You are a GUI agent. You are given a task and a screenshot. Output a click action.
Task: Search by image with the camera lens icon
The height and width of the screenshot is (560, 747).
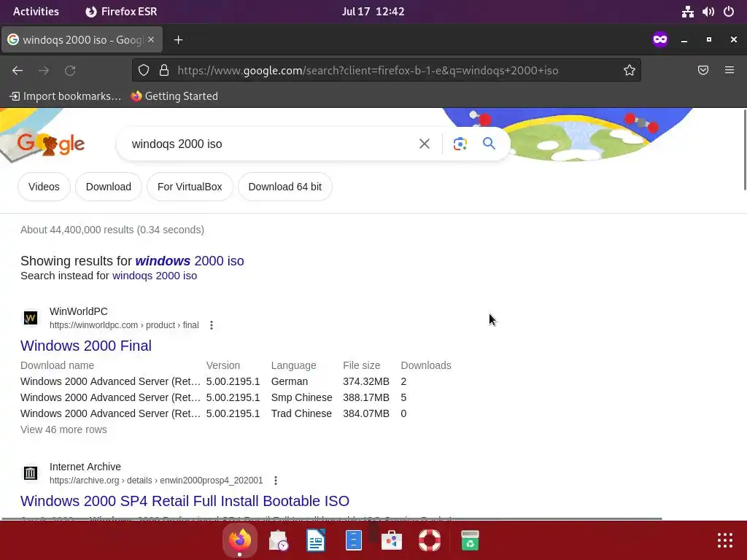pyautogui.click(x=460, y=144)
